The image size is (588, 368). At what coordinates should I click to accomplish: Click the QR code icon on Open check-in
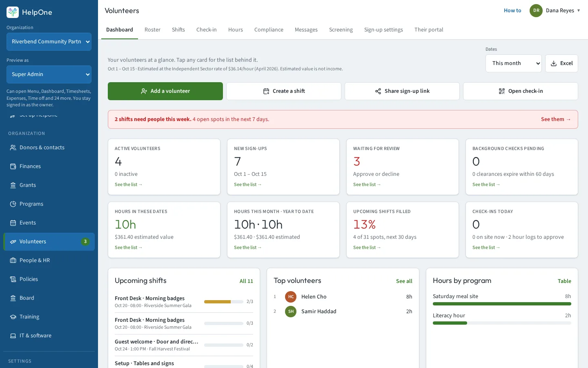(502, 91)
